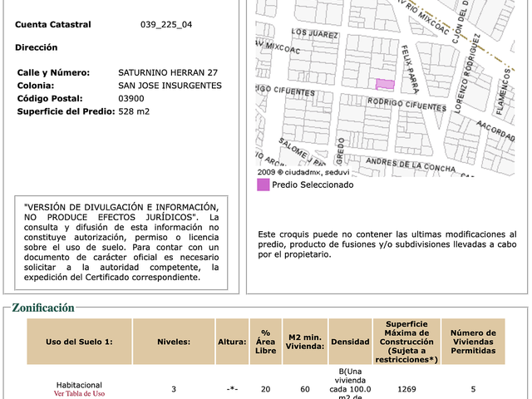Click the 'Este croquis puede no contener' note
Viewport: 532px width, 399px height.
coord(387,244)
